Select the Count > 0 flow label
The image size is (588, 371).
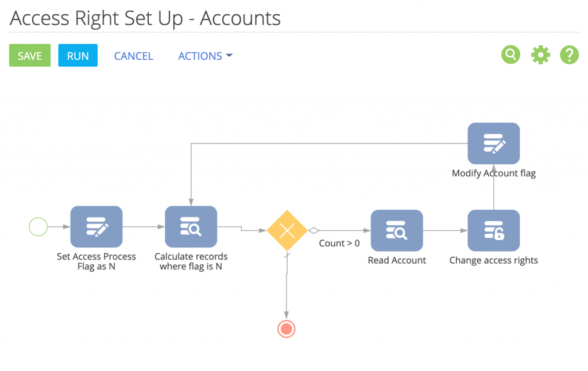pyautogui.click(x=339, y=244)
